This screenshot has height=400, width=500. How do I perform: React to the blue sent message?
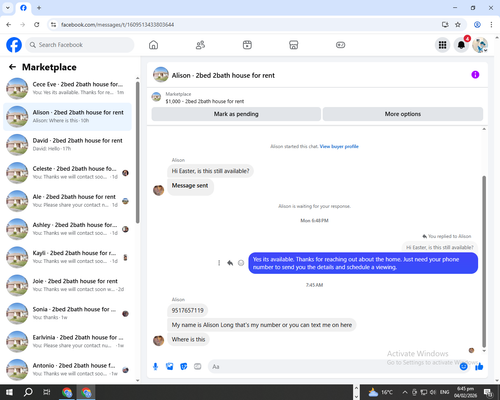point(241,263)
